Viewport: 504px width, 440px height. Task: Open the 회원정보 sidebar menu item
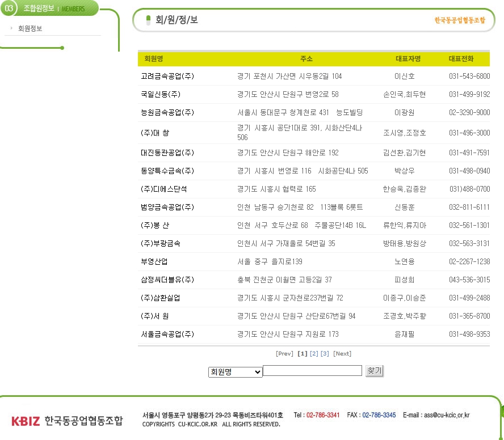coord(30,28)
